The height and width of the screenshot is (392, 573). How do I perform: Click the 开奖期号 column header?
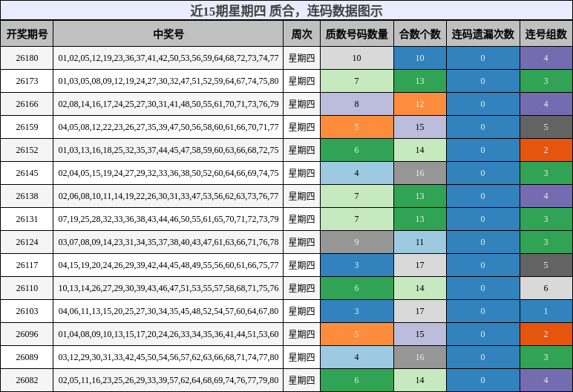pos(27,33)
